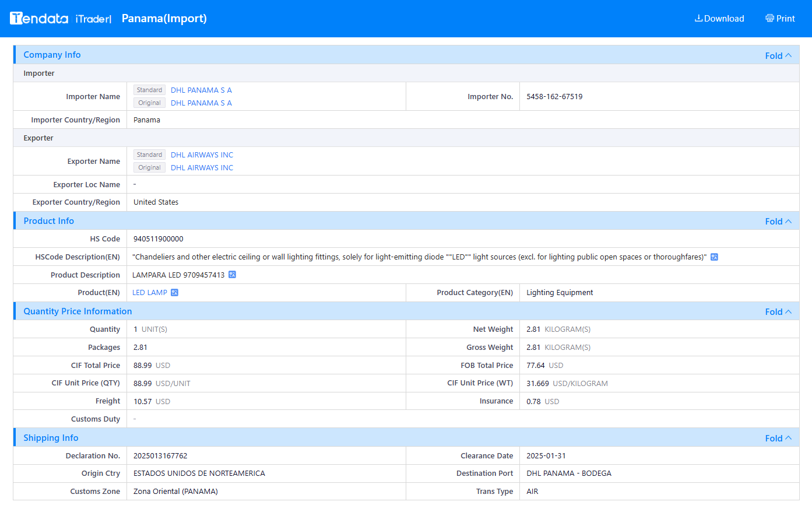This screenshot has width=812, height=512.
Task: Click the declaration number 2025013167762
Action: pyautogui.click(x=160, y=456)
